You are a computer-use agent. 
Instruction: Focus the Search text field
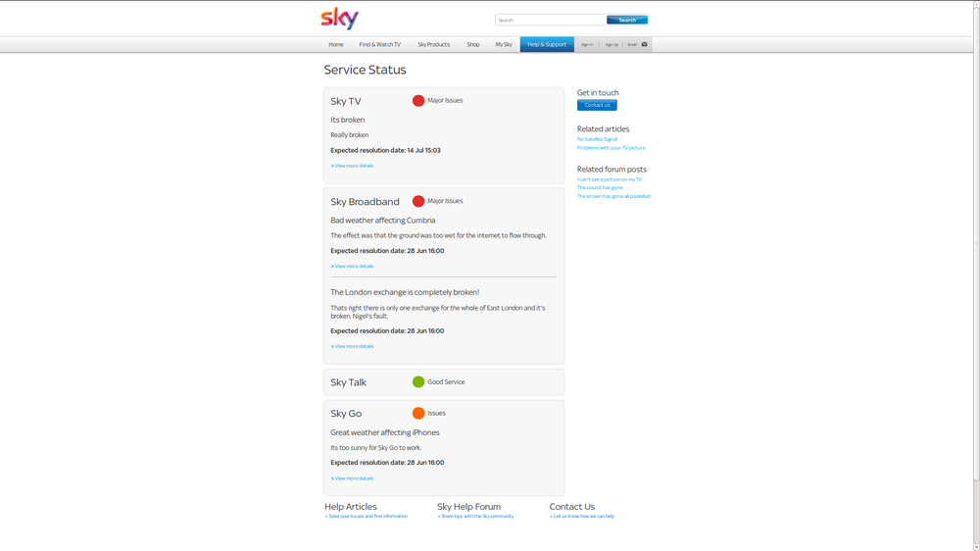551,20
